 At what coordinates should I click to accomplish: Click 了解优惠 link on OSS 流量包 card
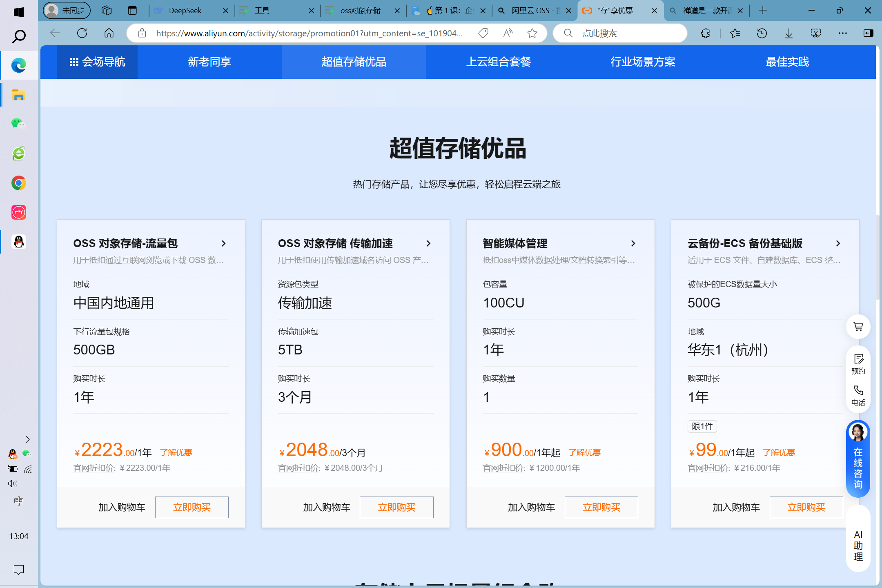pos(176,452)
